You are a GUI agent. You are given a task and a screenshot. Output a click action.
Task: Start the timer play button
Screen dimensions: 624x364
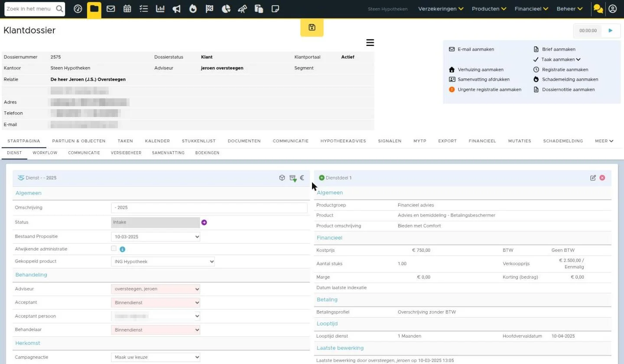(x=611, y=31)
